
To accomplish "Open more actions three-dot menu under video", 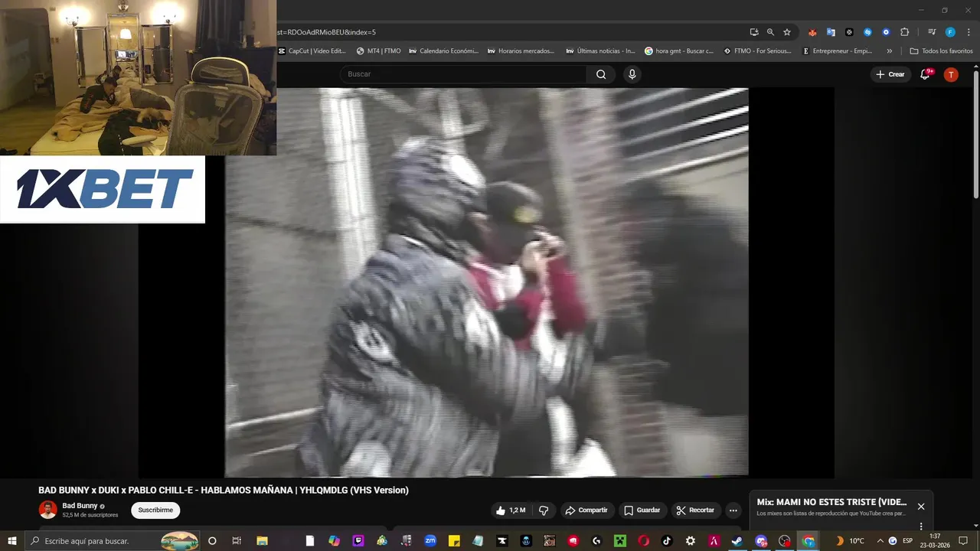I will pyautogui.click(x=733, y=510).
